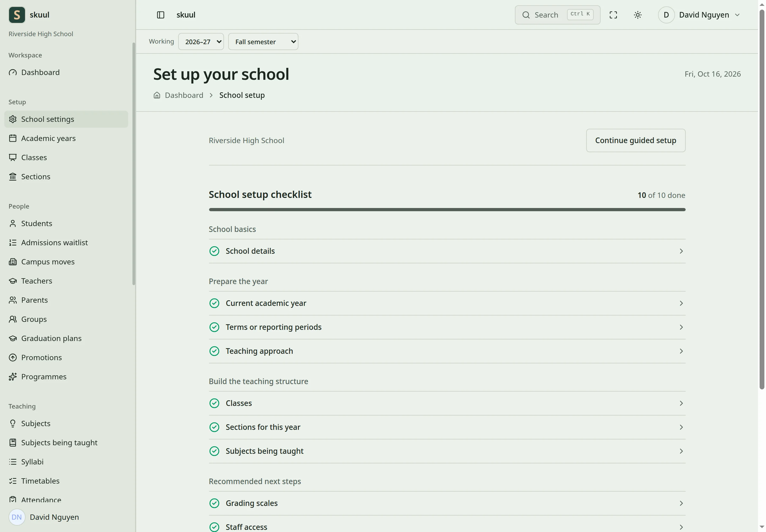Click the checklist progress bar

tap(447, 210)
